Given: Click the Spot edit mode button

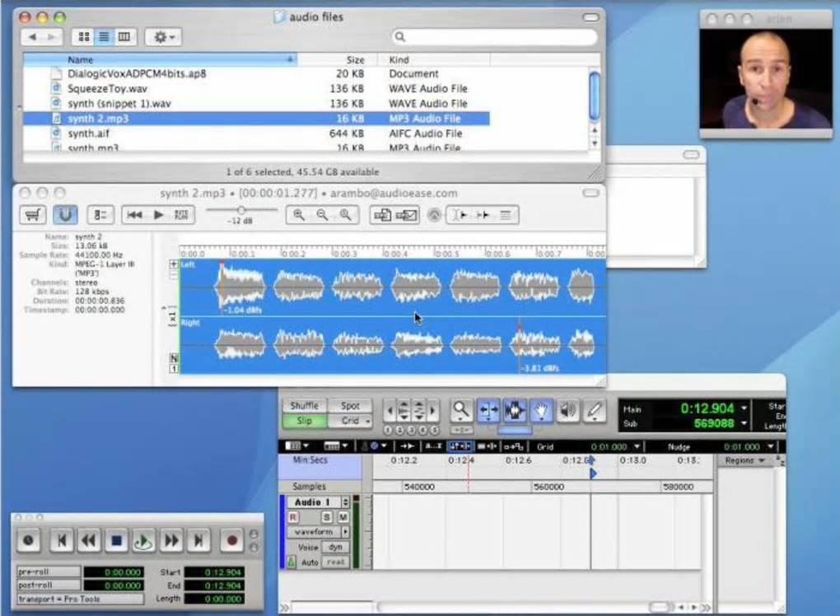Looking at the screenshot, I should pos(350,406).
